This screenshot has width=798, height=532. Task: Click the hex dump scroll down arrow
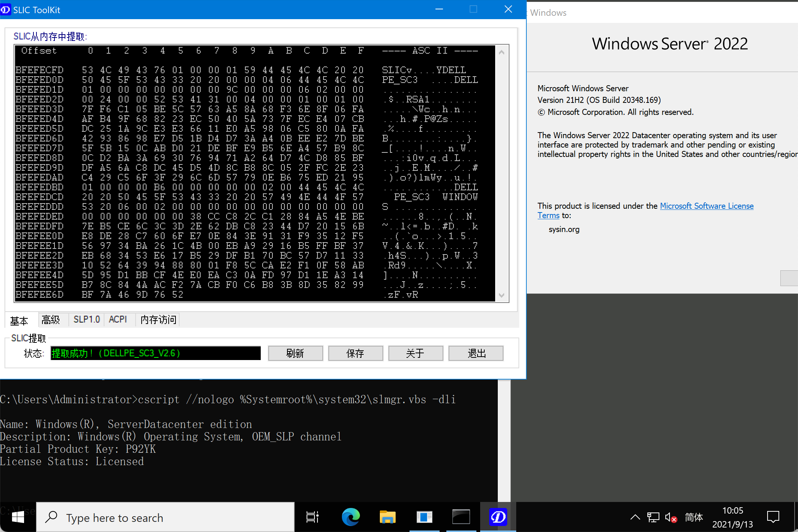point(502,295)
